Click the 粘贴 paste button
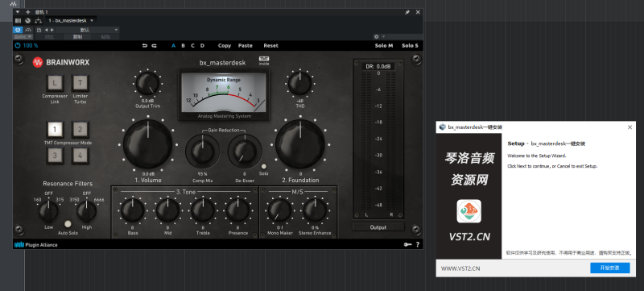 click(105, 36)
